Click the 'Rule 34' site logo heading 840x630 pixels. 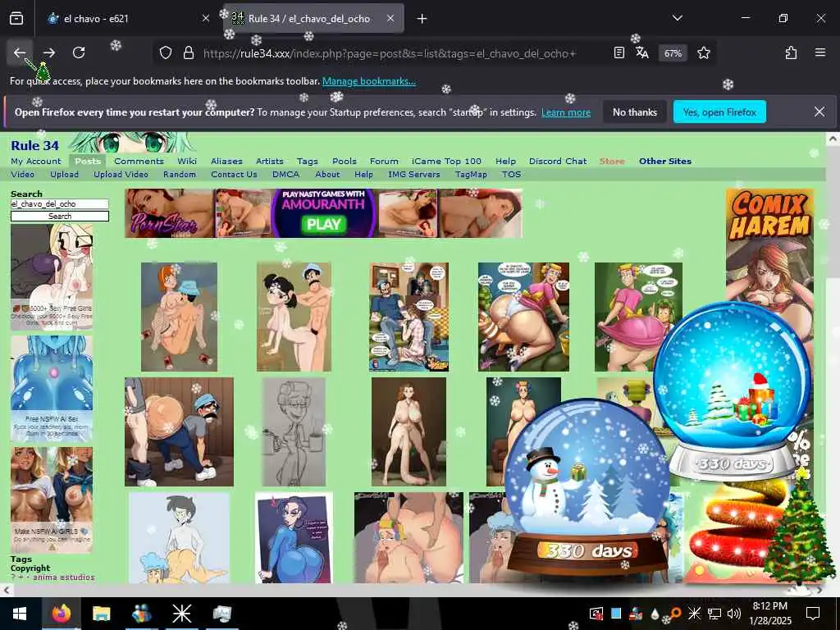tap(34, 146)
